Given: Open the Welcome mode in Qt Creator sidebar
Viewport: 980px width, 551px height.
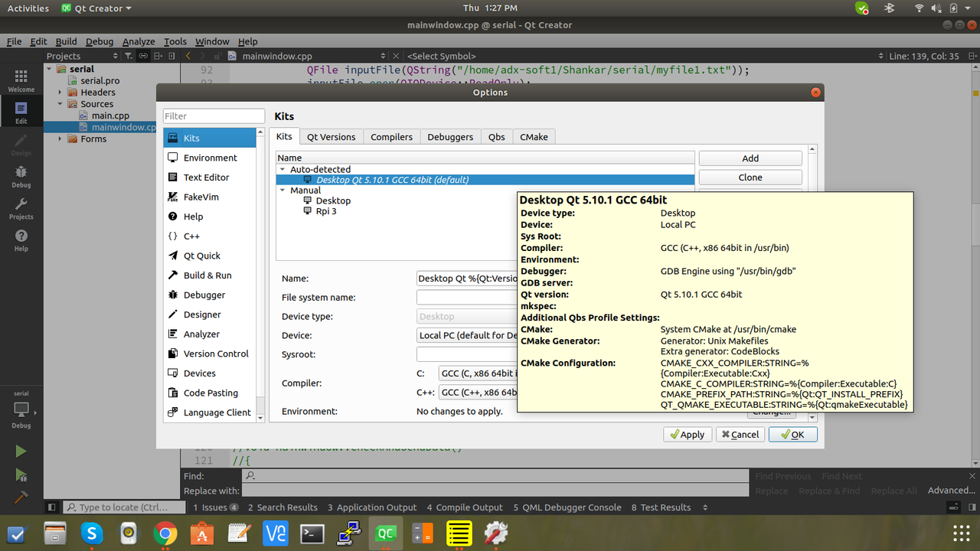Looking at the screenshot, I should 21,80.
